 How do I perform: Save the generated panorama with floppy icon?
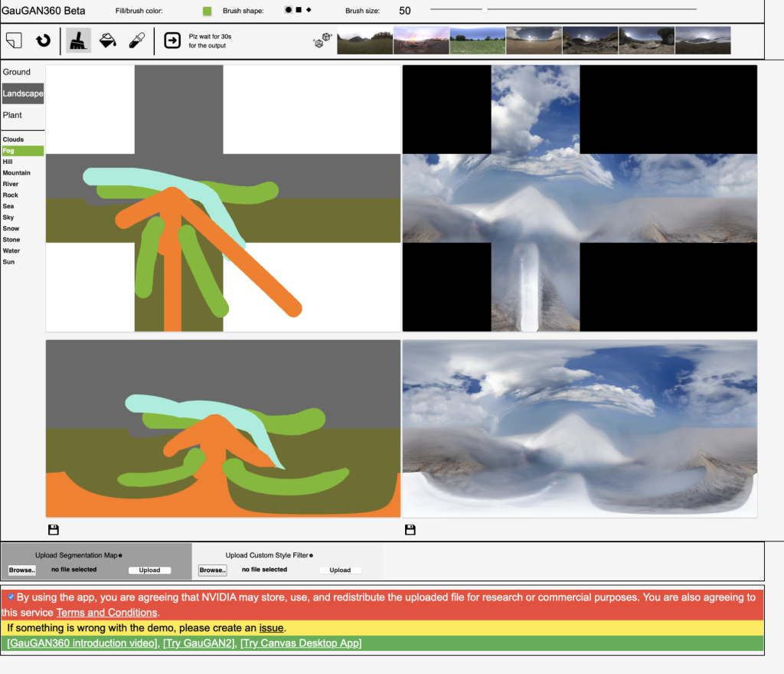[410, 529]
